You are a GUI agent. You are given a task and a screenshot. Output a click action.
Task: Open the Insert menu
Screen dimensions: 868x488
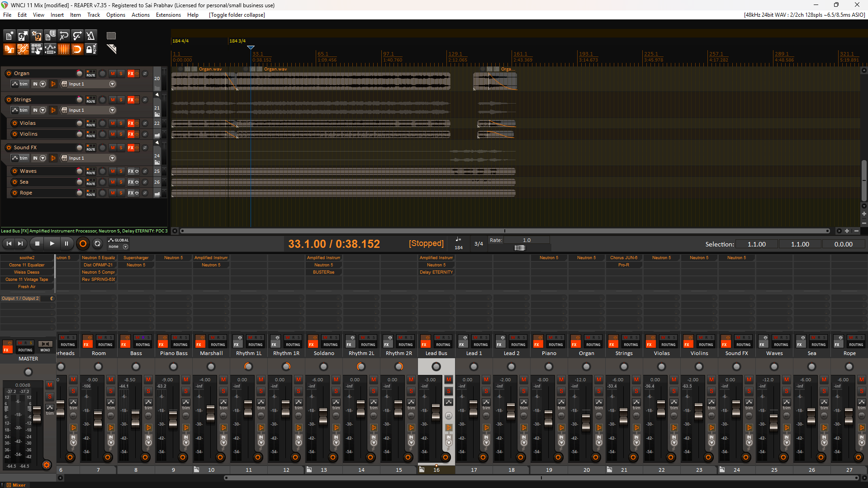[x=57, y=15]
